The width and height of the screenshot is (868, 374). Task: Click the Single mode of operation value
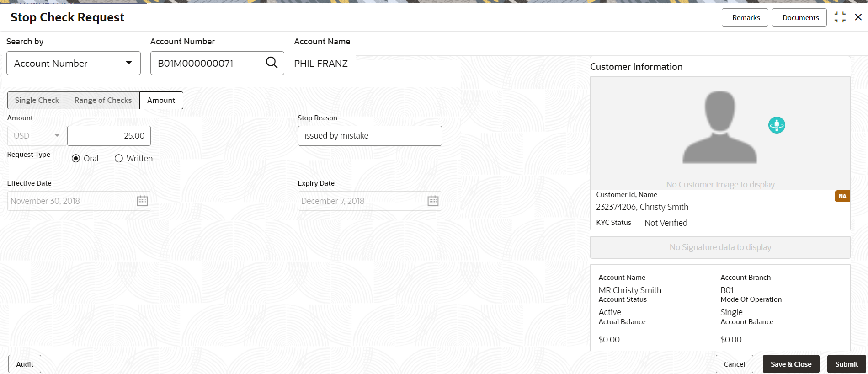coord(731,312)
